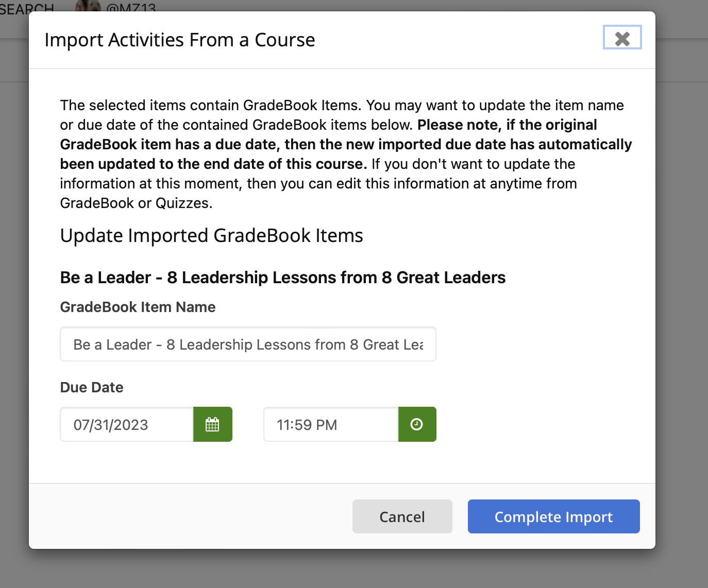Viewport: 708px width, 588px height.
Task: Click the user avatar beside @MZ13
Action: [88, 5]
